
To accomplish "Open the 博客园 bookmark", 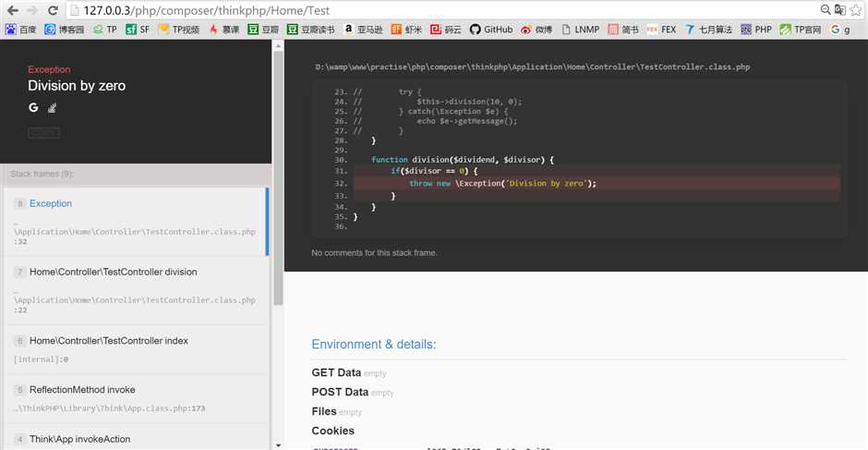I will coord(65,30).
